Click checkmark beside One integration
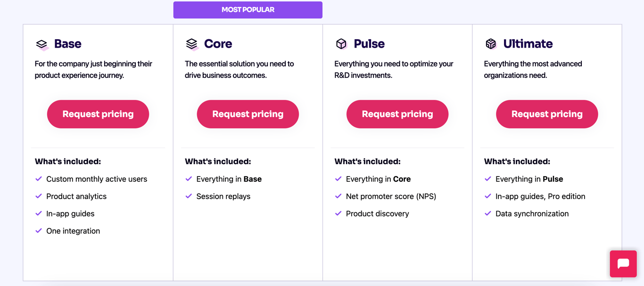The width and height of the screenshot is (644, 286). (x=39, y=231)
